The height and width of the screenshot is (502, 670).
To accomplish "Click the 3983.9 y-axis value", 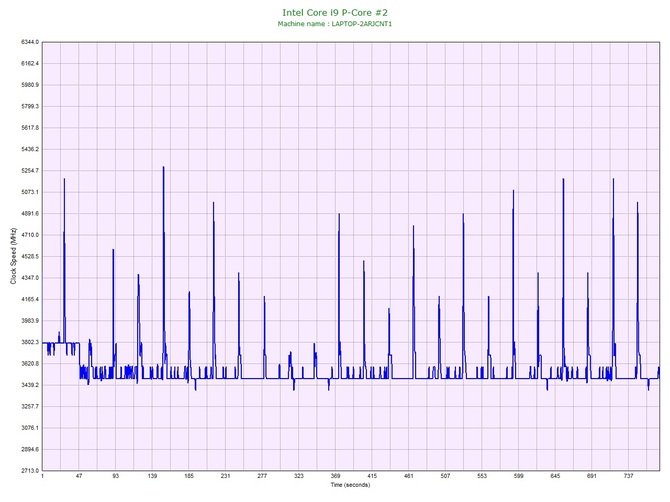I will [x=30, y=321].
